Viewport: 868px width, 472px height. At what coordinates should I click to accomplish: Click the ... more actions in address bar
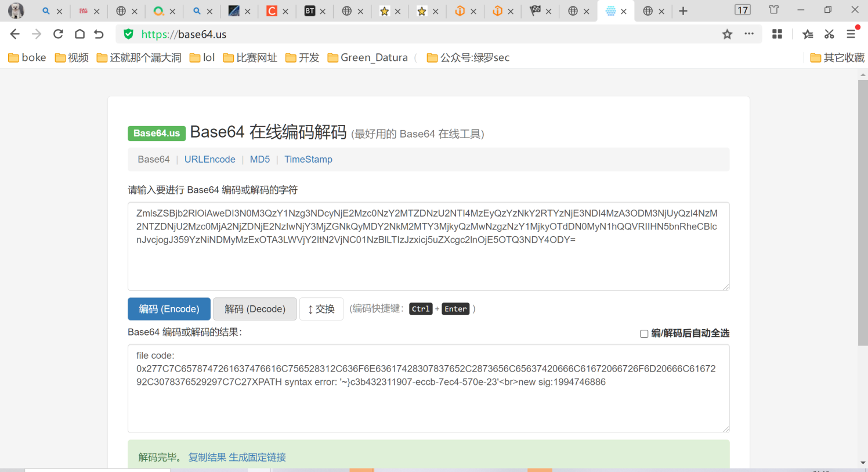pyautogui.click(x=749, y=34)
